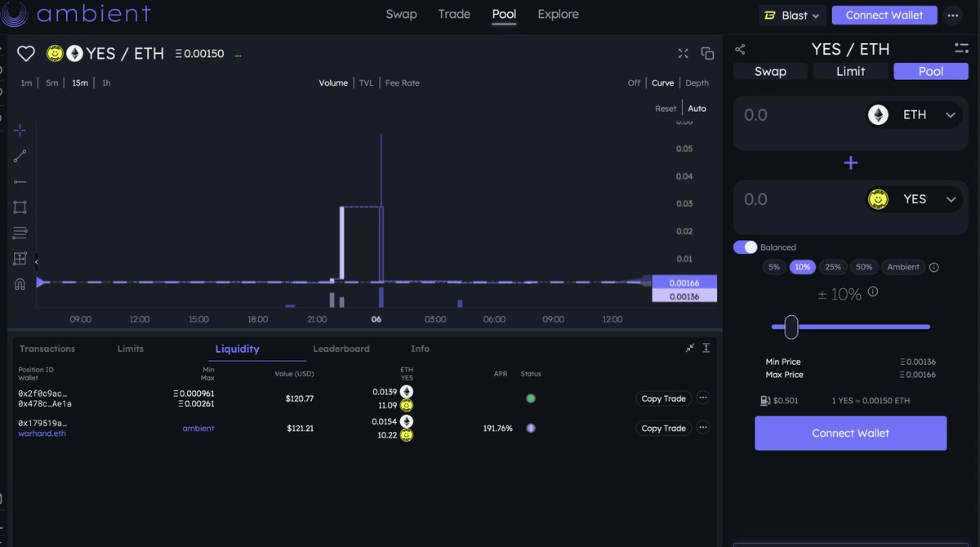Open share link icon
The height and width of the screenshot is (547, 980).
740,49
